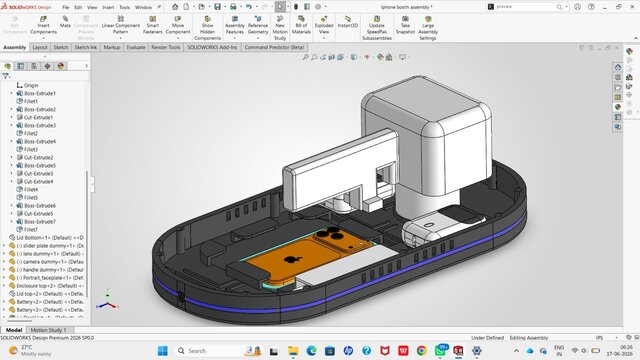The image size is (640, 360).
Task: Expand Boss-Extrude4 node
Action: point(11,142)
